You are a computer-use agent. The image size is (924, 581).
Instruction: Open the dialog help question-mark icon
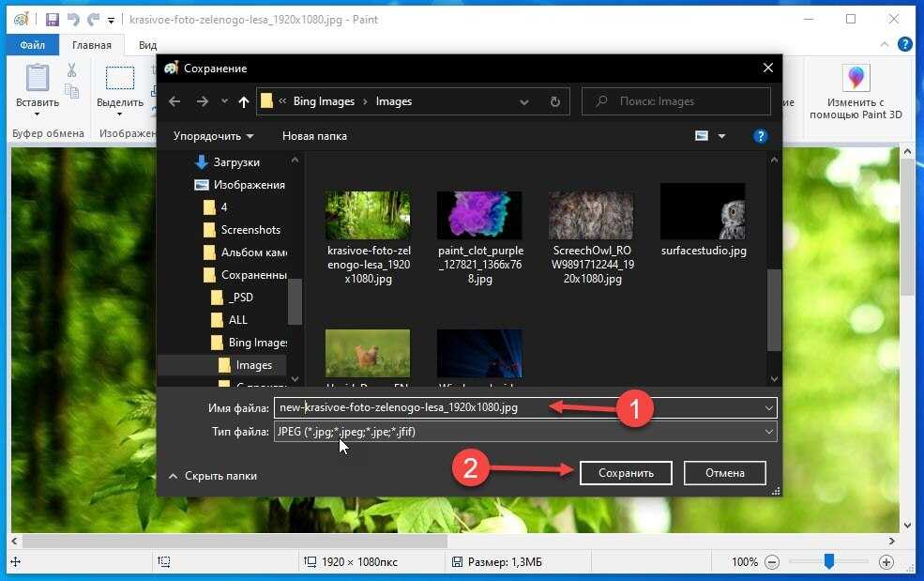pos(761,136)
